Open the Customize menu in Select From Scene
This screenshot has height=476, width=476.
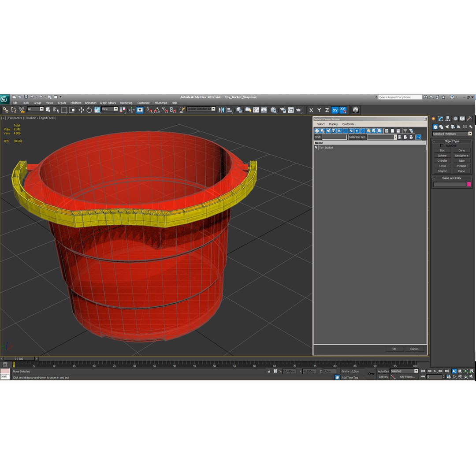(x=348, y=124)
